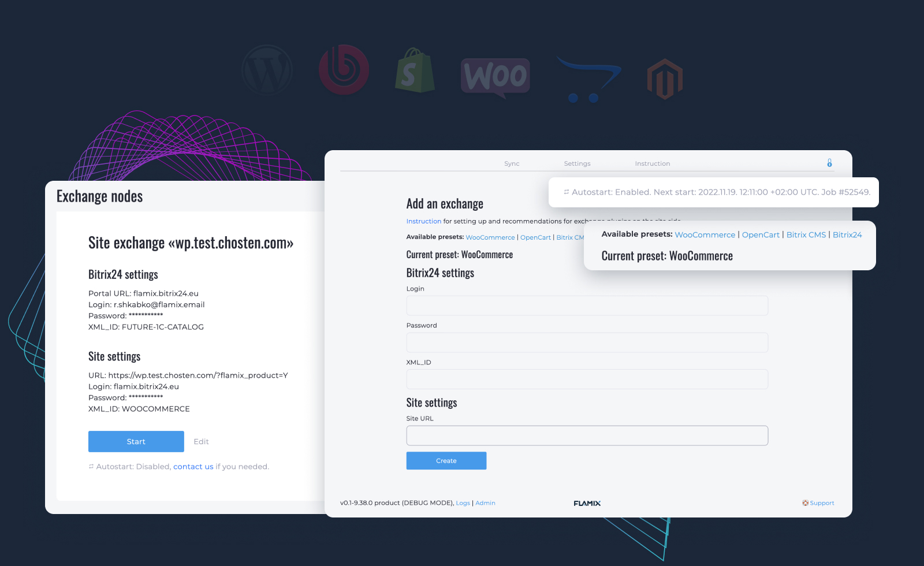Choose WooCommerce preset in the enlarged callout

705,235
